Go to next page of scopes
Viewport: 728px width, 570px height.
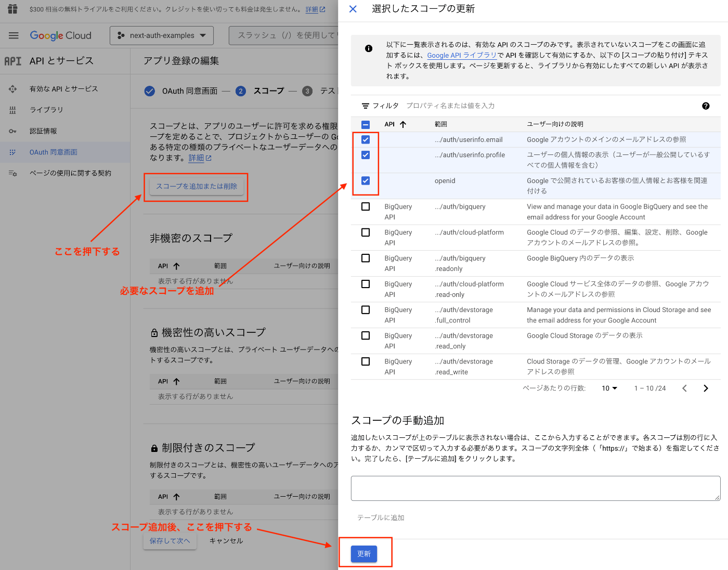706,388
